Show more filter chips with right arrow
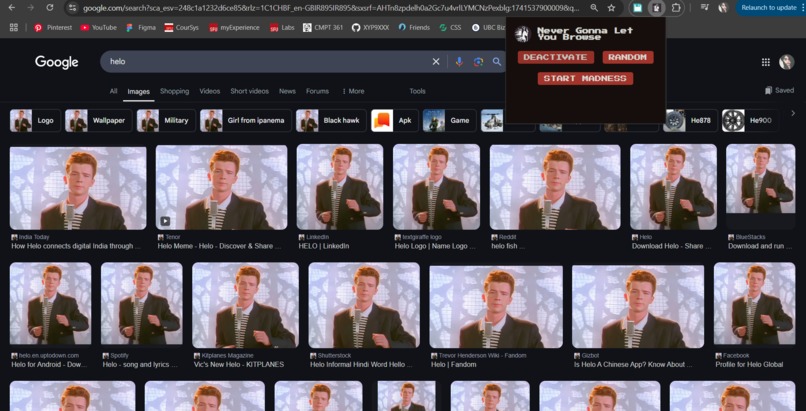Screen dimensions: 806x411 [x=793, y=113]
